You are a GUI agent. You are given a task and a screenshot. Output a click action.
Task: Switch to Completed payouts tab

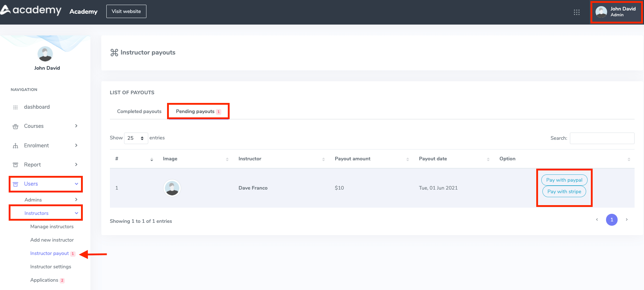coord(139,112)
